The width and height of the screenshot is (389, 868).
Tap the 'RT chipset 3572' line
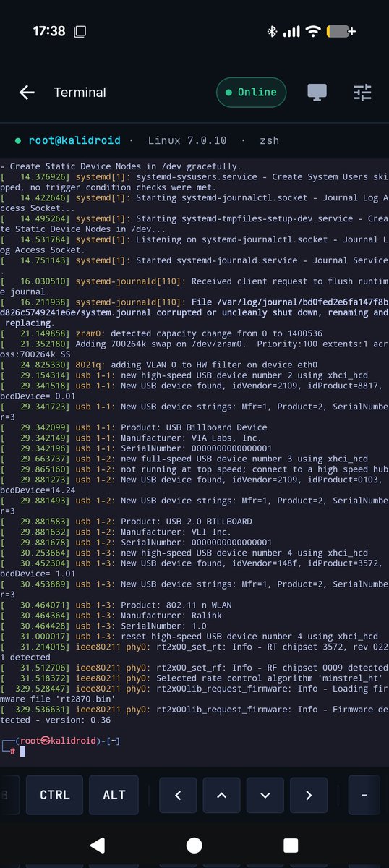click(194, 652)
